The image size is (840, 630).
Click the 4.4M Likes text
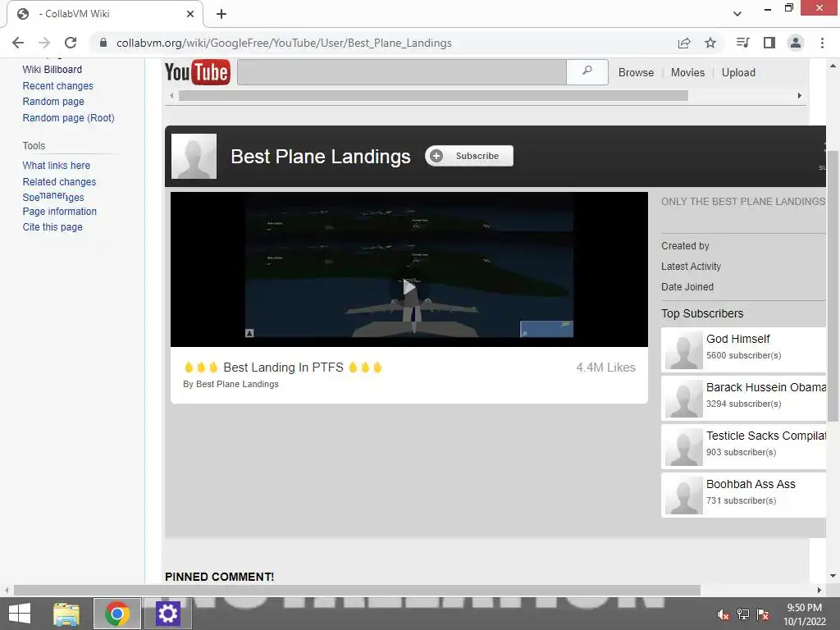point(606,367)
